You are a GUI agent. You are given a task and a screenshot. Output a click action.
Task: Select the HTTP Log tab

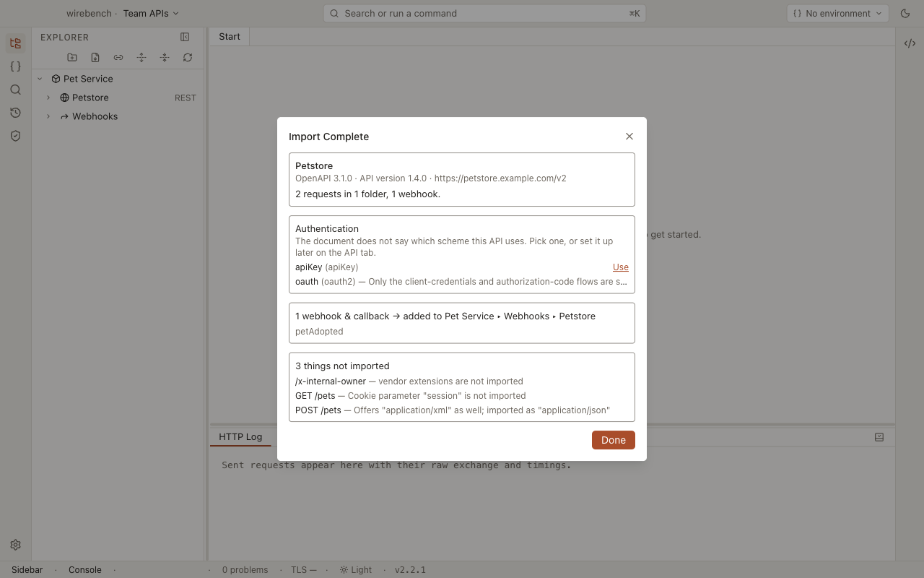point(240,437)
